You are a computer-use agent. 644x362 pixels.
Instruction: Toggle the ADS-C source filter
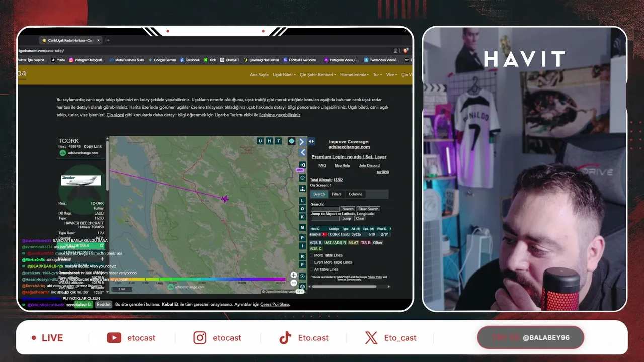click(x=316, y=249)
